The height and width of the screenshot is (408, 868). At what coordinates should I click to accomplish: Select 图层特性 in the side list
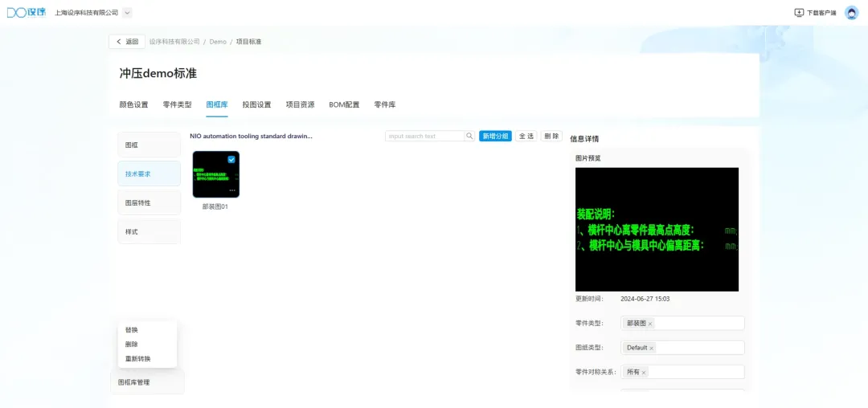[x=149, y=203]
